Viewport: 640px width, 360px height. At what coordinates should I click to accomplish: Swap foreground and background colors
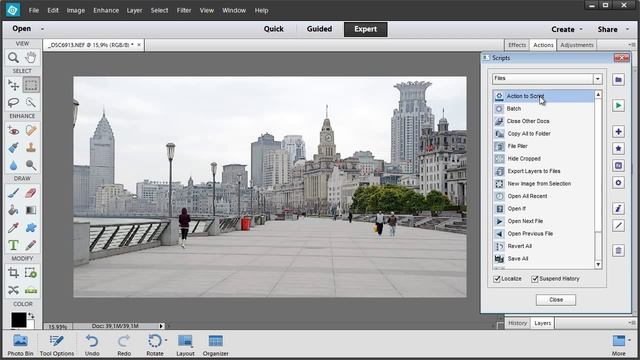point(31,316)
